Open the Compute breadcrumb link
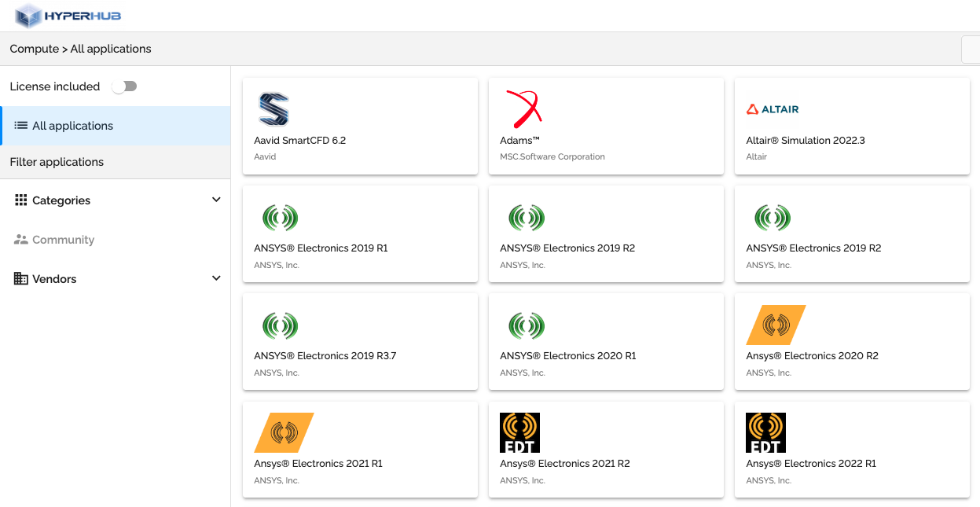Image resolution: width=980 pixels, height=507 pixels. click(34, 48)
